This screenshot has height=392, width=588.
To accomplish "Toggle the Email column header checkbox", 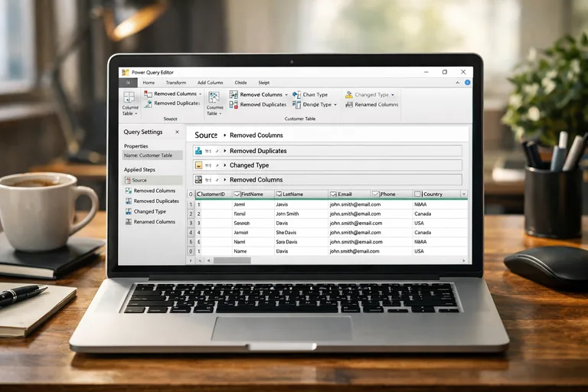I will pyautogui.click(x=333, y=194).
